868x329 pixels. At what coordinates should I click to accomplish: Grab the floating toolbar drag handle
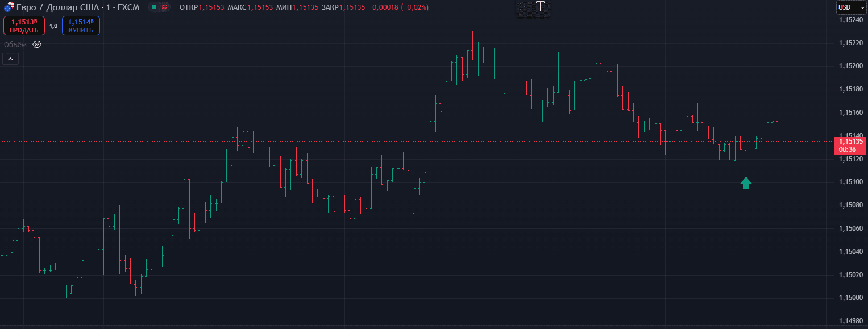[x=522, y=7]
